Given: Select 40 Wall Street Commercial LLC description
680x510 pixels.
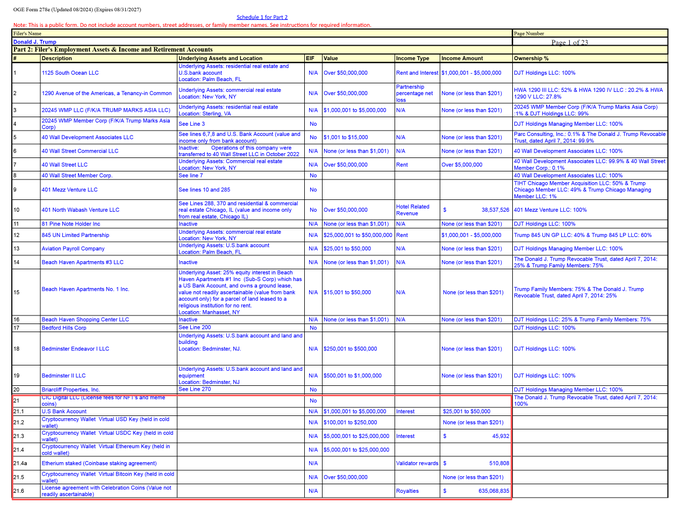Looking at the screenshot, I should coord(80,151).
